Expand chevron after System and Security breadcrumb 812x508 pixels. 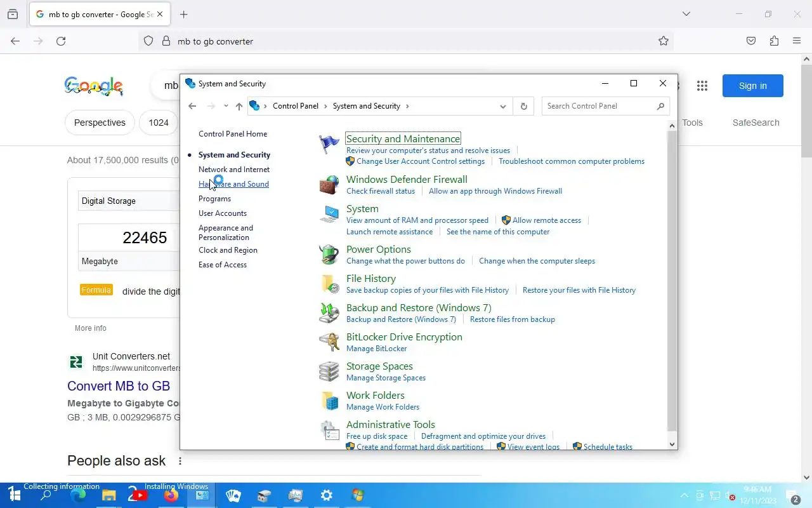pyautogui.click(x=407, y=106)
